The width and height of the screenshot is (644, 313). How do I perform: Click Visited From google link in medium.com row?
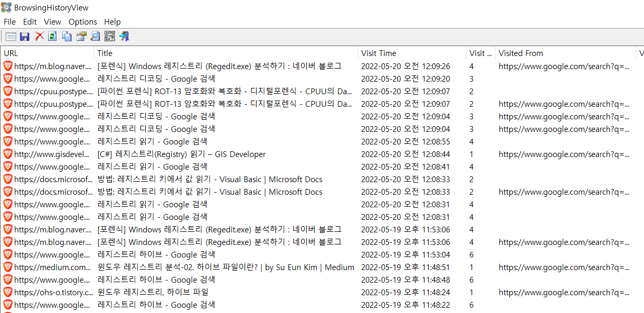[564, 267]
